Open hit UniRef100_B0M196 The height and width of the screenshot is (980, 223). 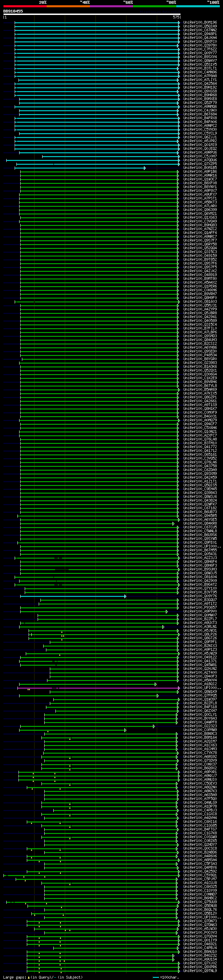(x=200, y=23)
